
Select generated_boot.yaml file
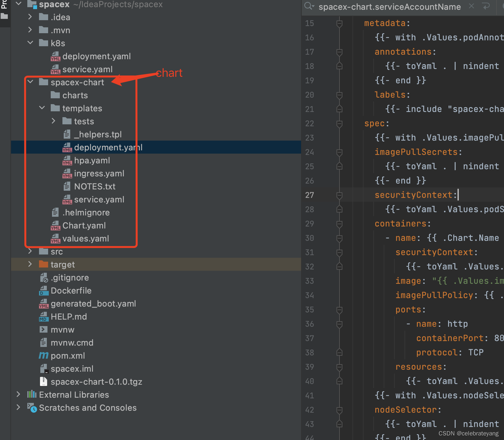point(156,303)
